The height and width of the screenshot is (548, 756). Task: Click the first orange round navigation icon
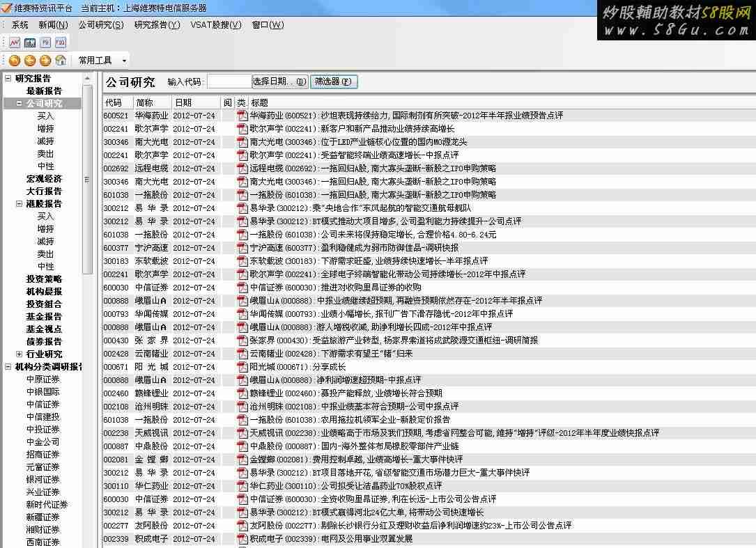(x=15, y=61)
